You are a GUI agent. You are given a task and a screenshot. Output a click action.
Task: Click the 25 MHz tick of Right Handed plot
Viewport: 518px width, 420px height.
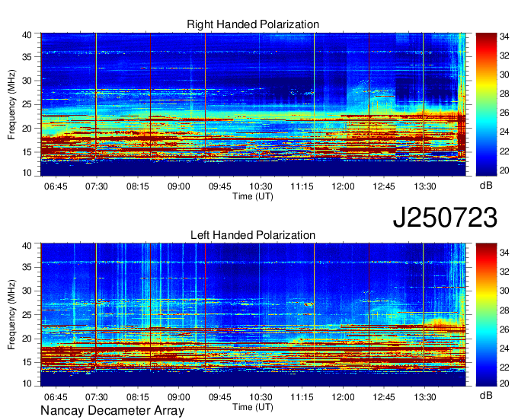click(27, 104)
